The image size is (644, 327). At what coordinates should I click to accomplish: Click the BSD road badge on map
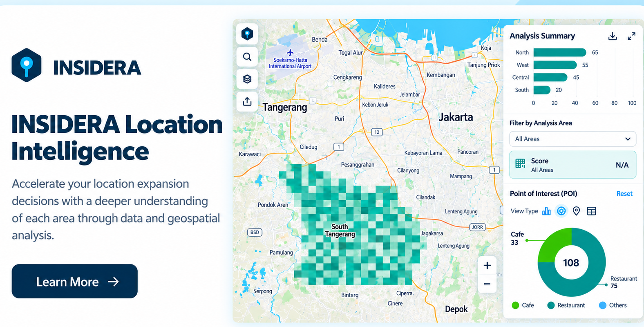click(255, 232)
